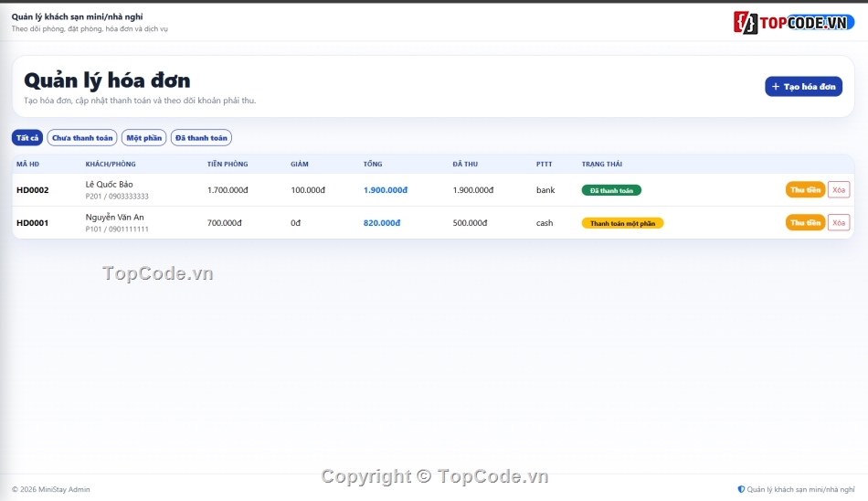Click the total 1.900.000đ in Tổng column
Image resolution: width=868 pixels, height=501 pixels.
coord(386,190)
